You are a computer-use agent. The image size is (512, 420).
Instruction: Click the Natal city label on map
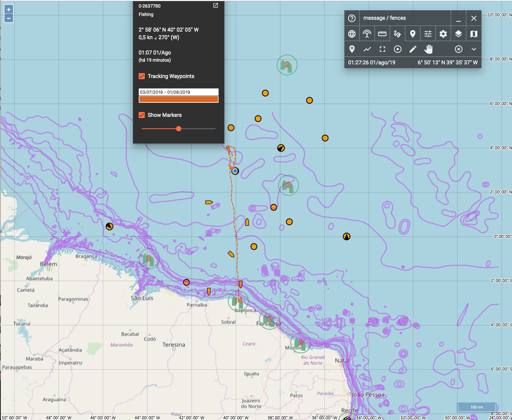coord(342,361)
